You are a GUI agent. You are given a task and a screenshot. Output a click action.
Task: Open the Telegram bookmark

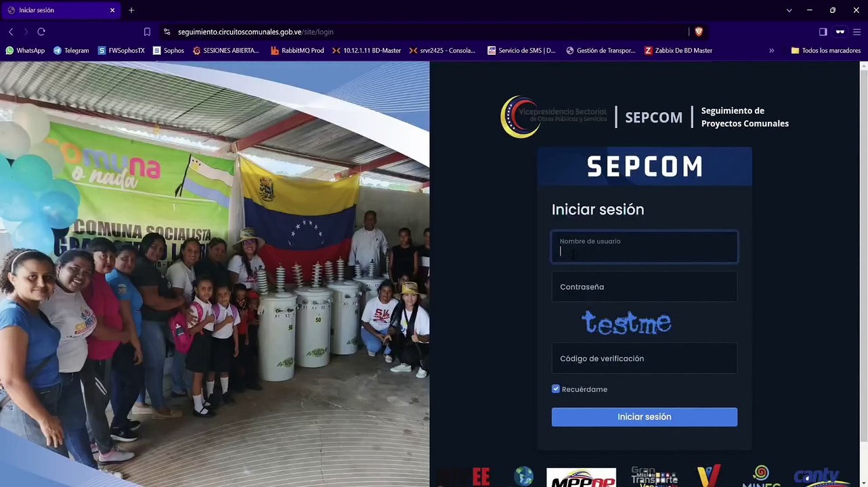click(71, 51)
